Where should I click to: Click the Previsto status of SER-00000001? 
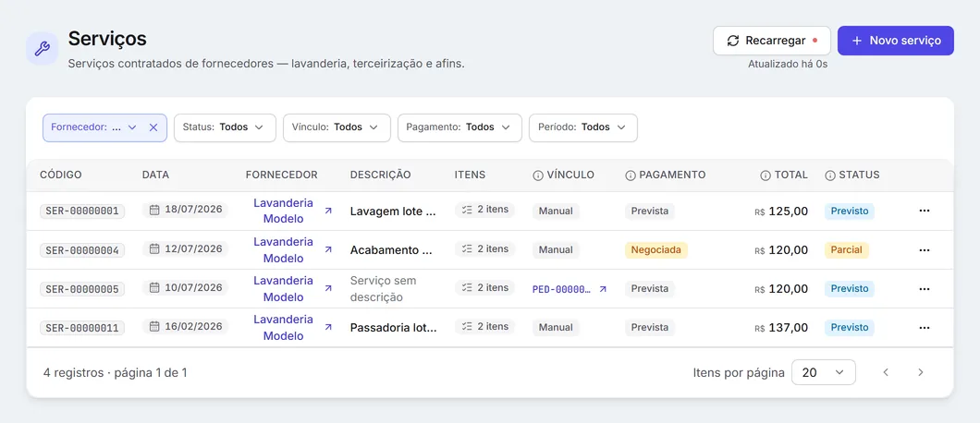pyautogui.click(x=850, y=211)
